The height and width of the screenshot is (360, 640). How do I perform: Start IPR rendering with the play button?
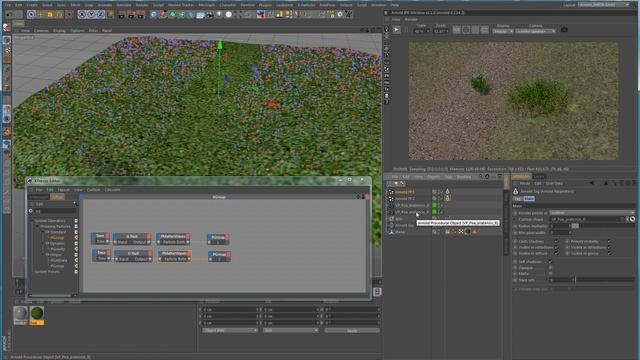coord(396,30)
